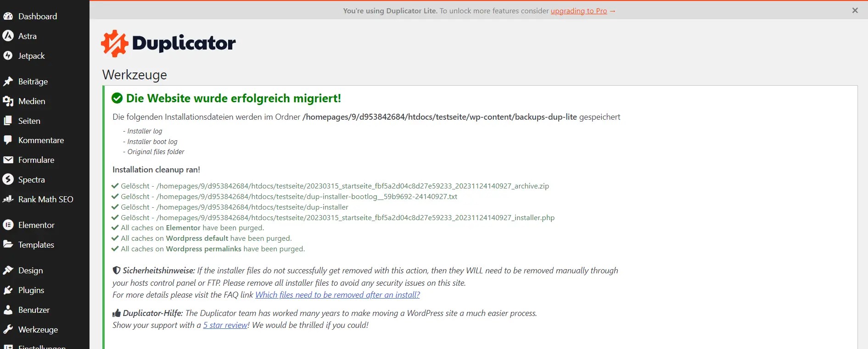The width and height of the screenshot is (868, 349).
Task: Click the 'Original files folder' entry
Action: pyautogui.click(x=156, y=152)
